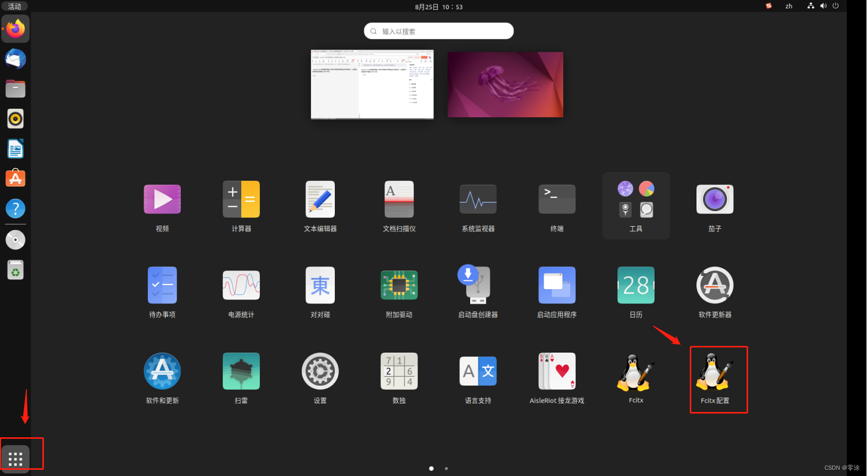Open the 设置 settings app
This screenshot has width=868, height=476.
click(320, 371)
